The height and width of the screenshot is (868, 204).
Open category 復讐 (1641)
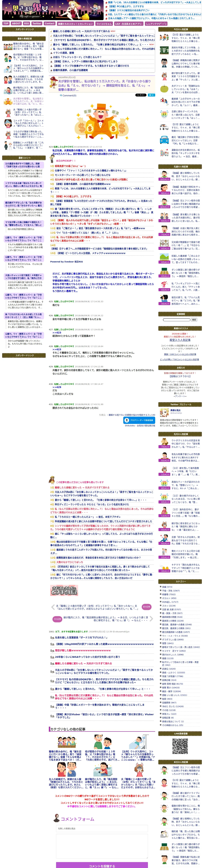pos(168,643)
